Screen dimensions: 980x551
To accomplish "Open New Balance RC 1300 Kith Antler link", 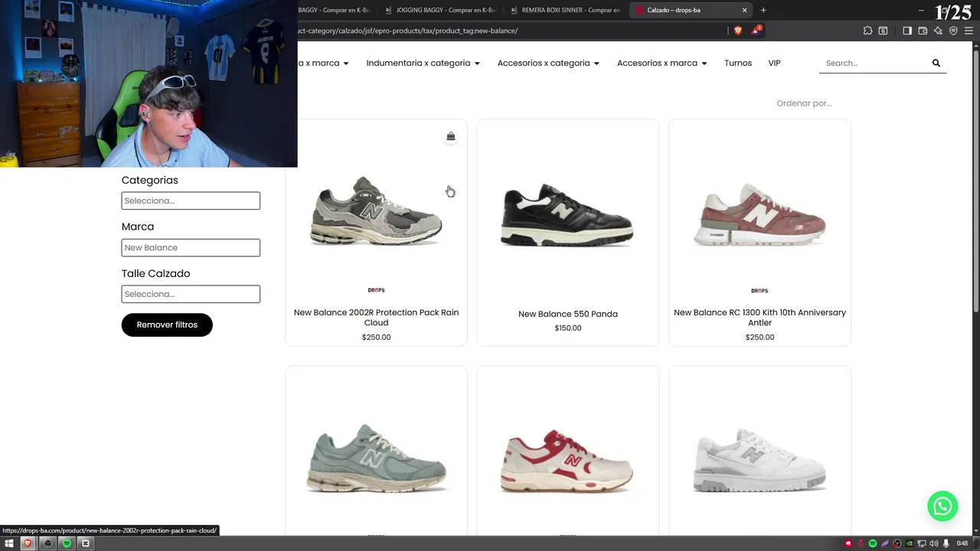I will coord(759,318).
